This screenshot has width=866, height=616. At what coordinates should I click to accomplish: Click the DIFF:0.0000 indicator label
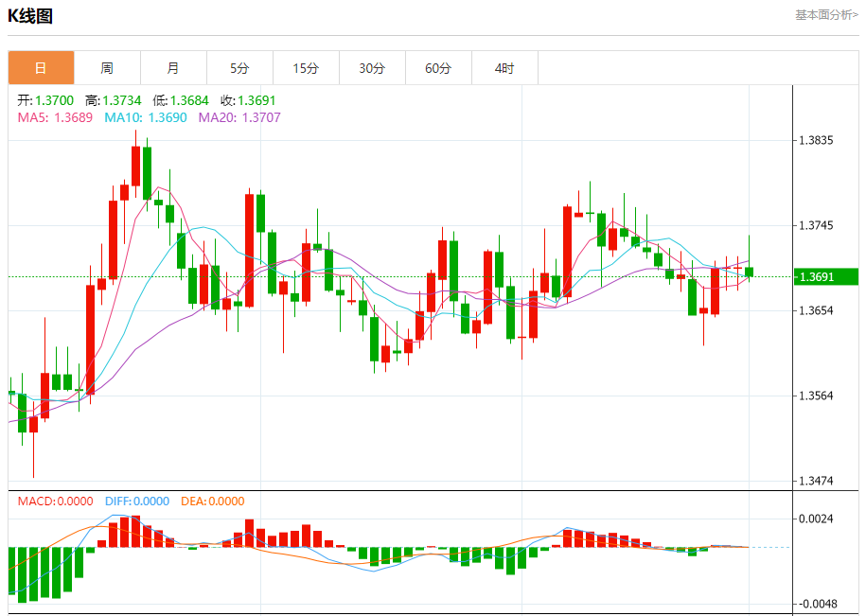[x=137, y=502]
